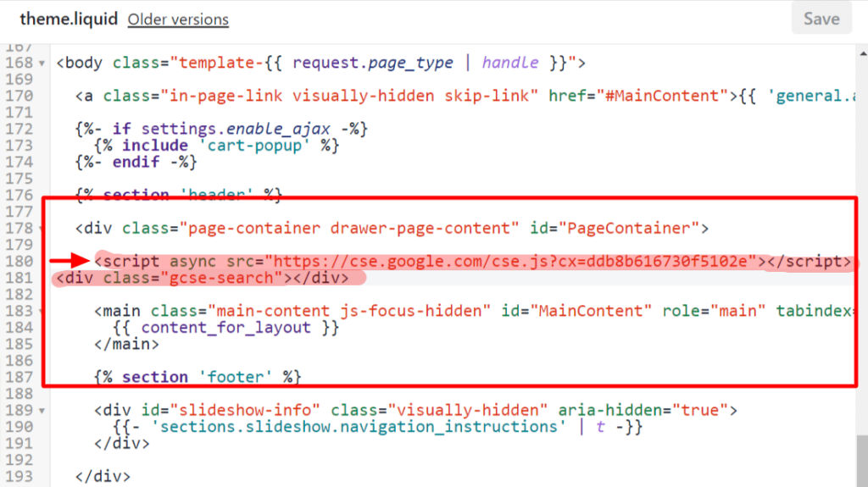Collapse the PageContainer div fold arrow at line 178
This screenshot has width=868, height=487.
(x=41, y=229)
